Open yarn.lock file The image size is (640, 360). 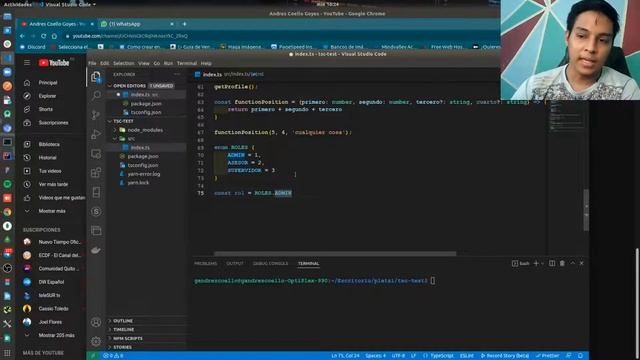[x=138, y=183]
